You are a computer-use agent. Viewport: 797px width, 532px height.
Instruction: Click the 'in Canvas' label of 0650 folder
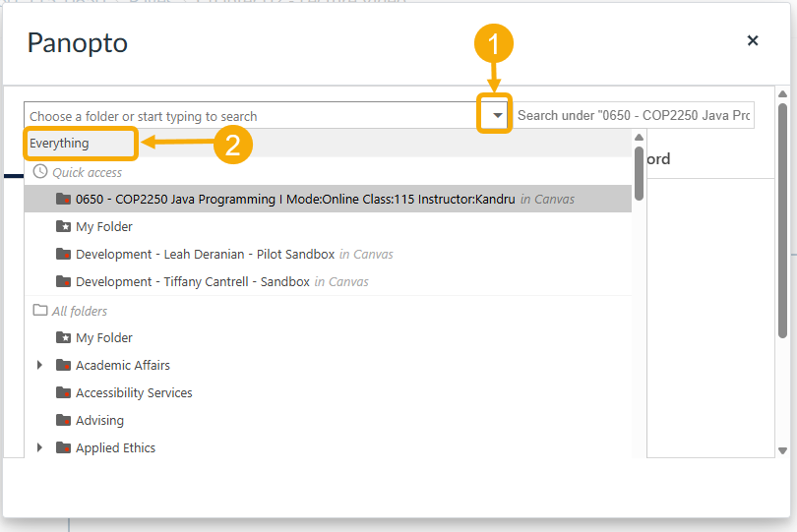point(547,200)
